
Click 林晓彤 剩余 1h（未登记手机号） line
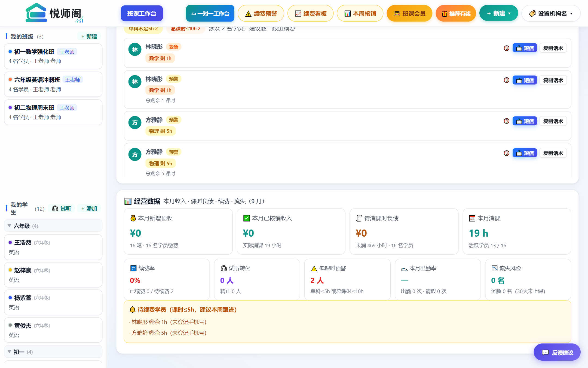click(x=169, y=322)
